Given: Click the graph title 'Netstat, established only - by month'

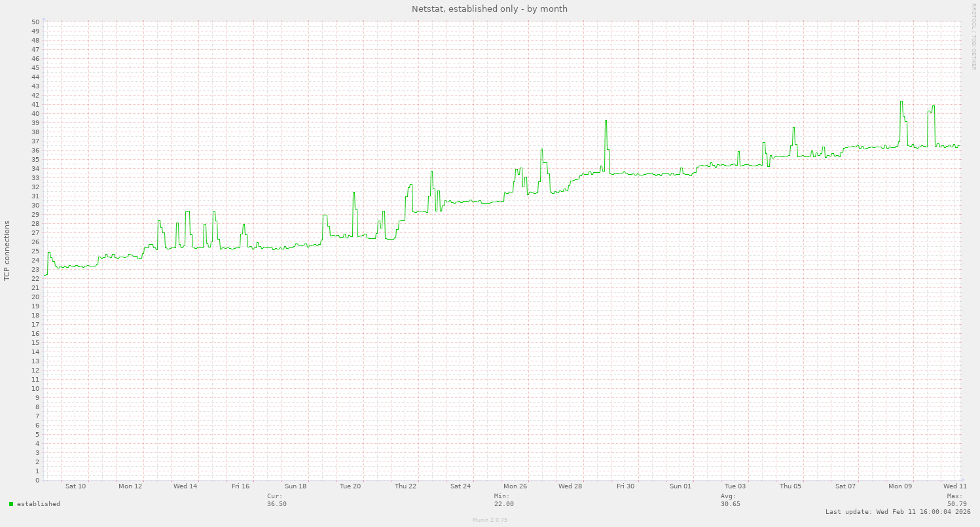Looking at the screenshot, I should point(489,9).
